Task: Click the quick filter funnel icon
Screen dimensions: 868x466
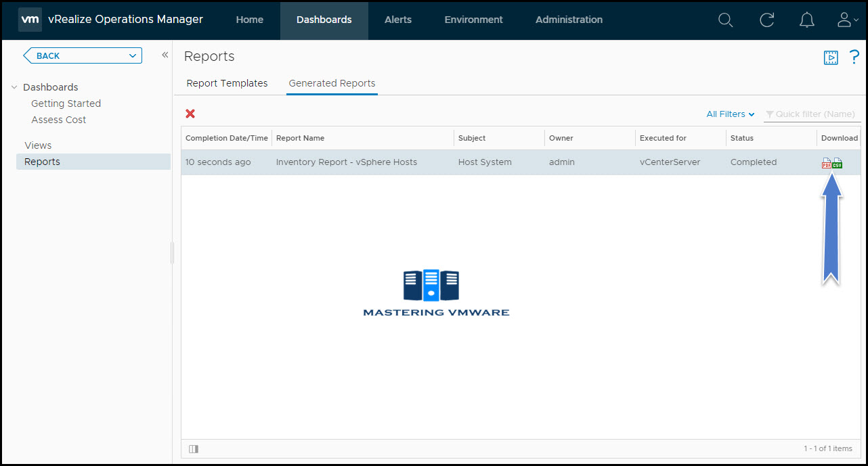Action: pos(769,114)
